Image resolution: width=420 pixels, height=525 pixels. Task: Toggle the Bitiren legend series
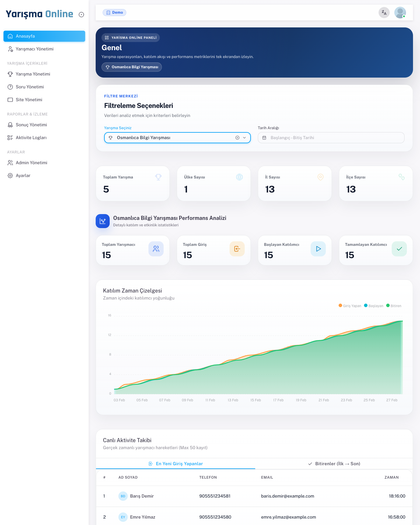(394, 306)
